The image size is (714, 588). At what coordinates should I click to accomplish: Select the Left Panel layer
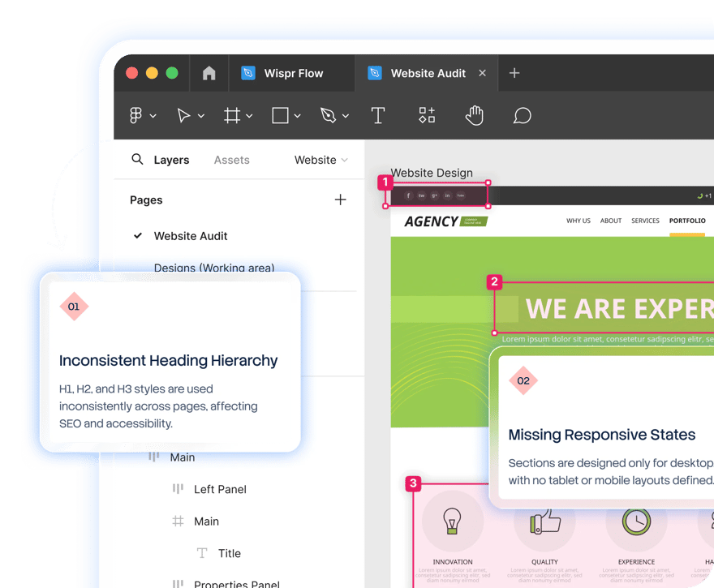(220, 489)
